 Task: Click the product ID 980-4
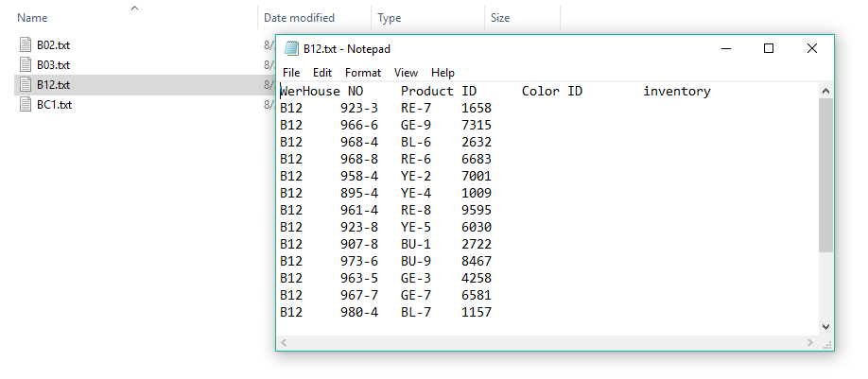(x=359, y=313)
